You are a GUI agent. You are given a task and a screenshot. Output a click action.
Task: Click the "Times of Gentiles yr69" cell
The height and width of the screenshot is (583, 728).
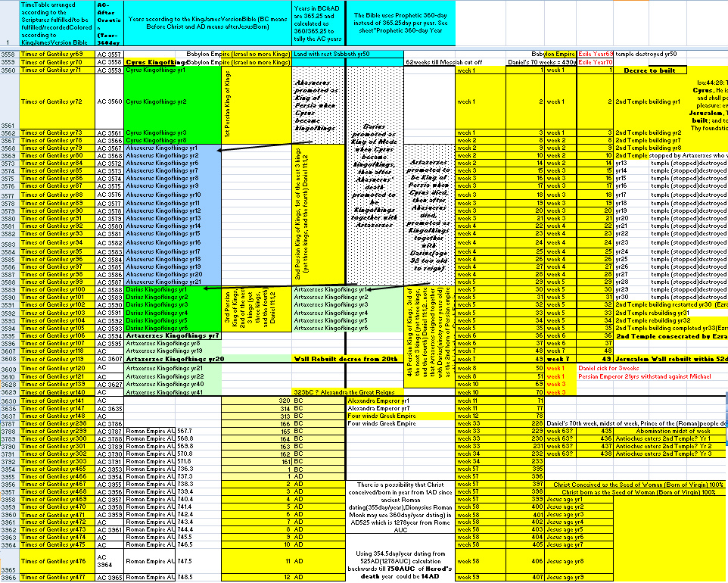57,55
